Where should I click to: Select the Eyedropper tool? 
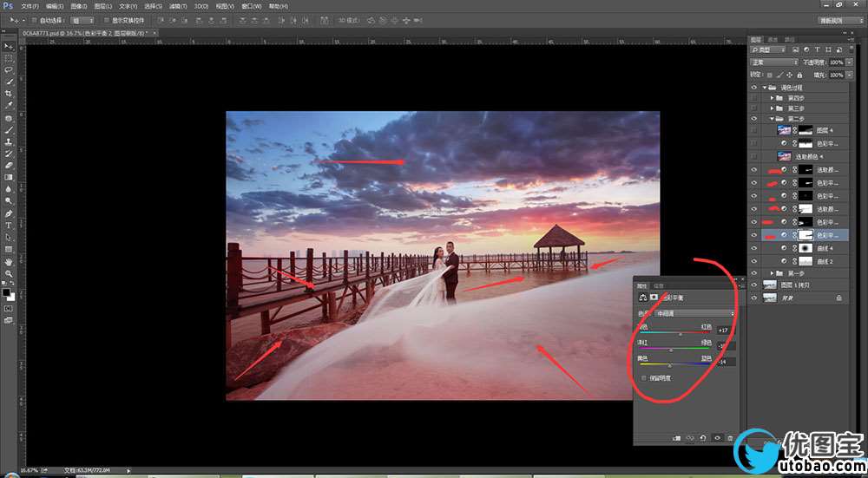[x=9, y=105]
